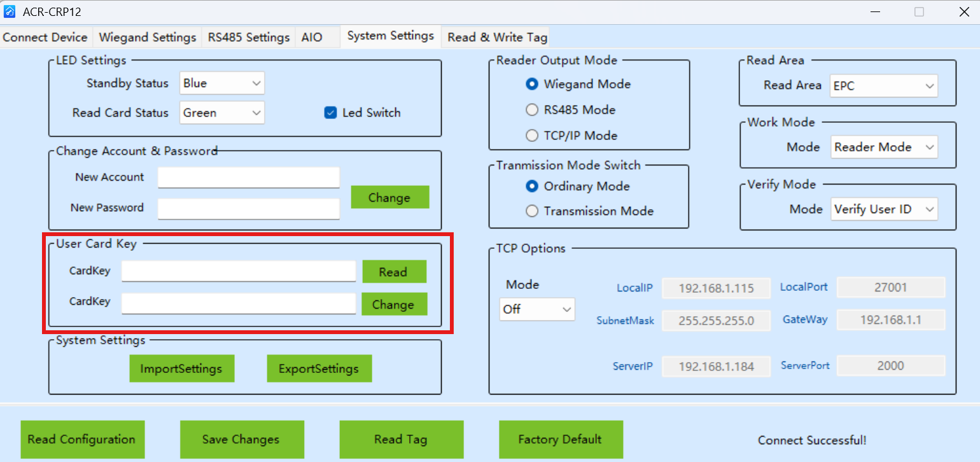Click the ServerPort label
This screenshot has height=462, width=980.
[805, 366]
